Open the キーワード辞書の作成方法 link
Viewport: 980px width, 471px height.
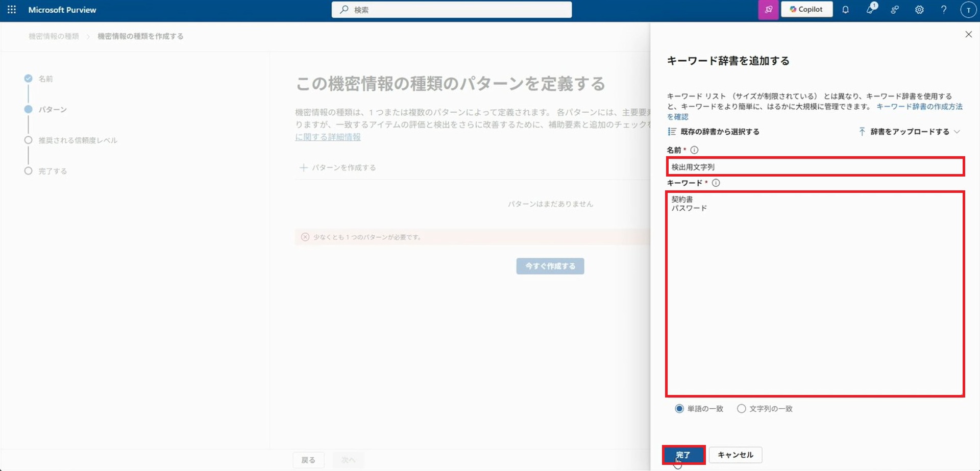(919, 107)
